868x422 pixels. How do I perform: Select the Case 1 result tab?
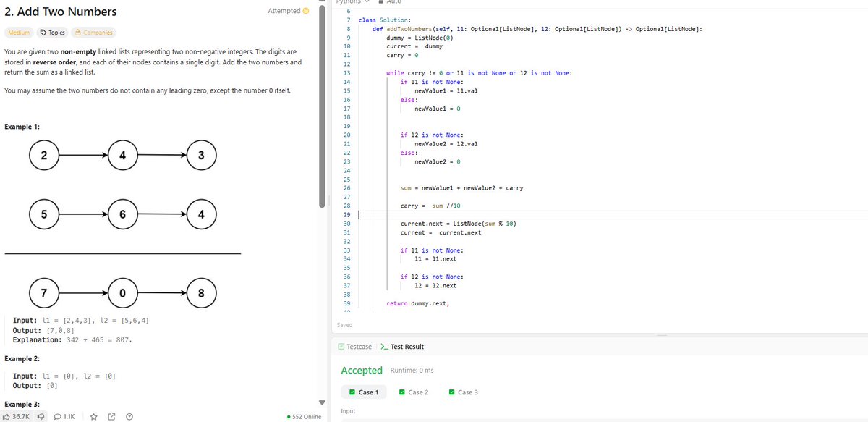(x=364, y=392)
